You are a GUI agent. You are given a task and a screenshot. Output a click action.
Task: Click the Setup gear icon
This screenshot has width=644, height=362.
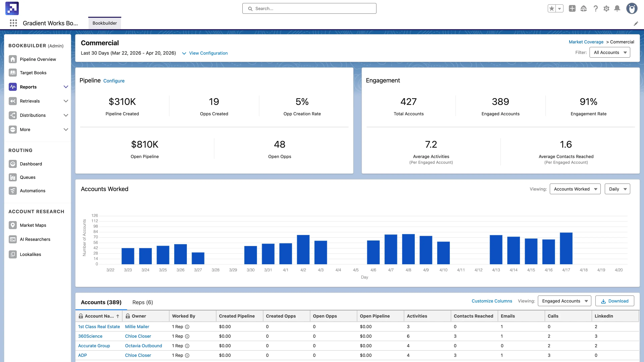click(606, 9)
